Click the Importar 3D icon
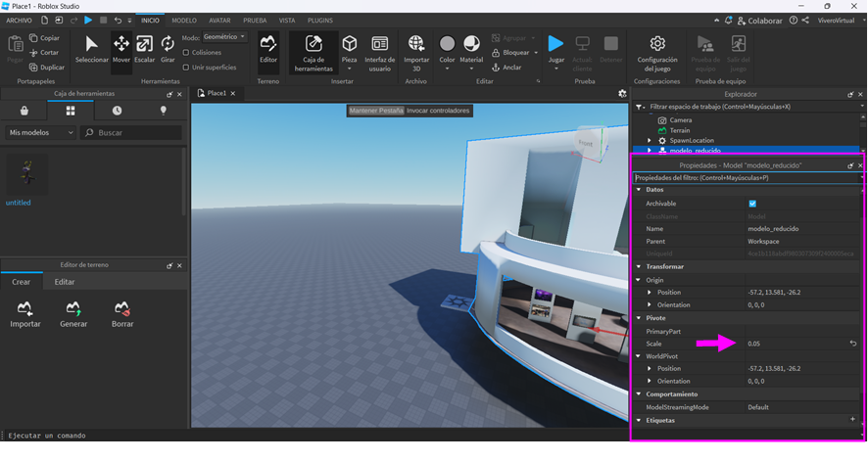868x462 pixels. 416,49
